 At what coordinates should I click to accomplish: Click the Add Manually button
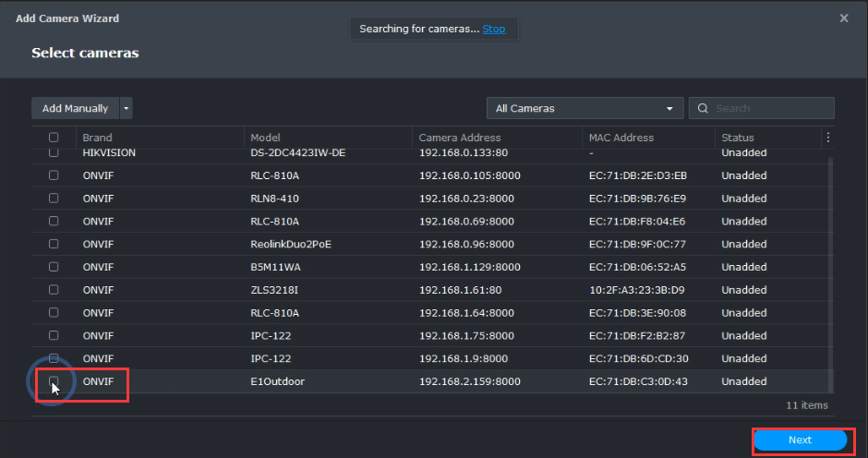point(76,108)
